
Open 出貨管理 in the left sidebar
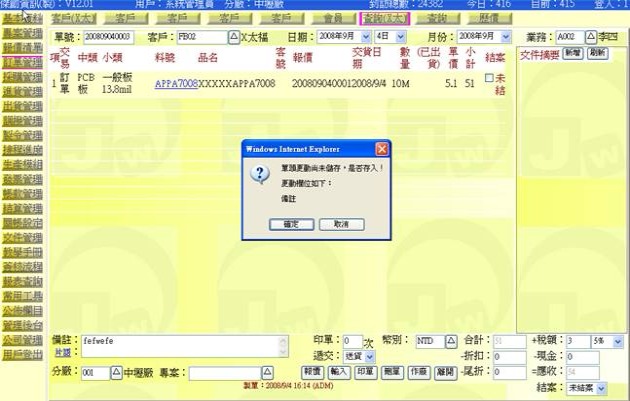coord(22,105)
